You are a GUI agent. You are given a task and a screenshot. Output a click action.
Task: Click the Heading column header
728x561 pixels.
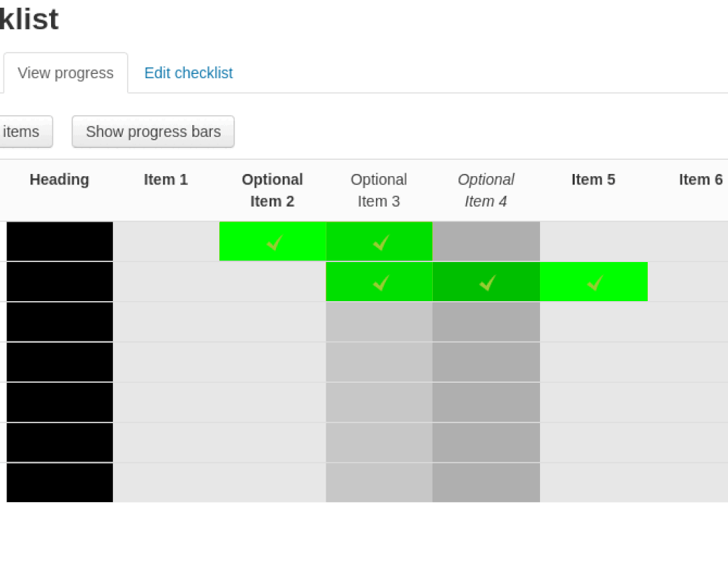(59, 180)
